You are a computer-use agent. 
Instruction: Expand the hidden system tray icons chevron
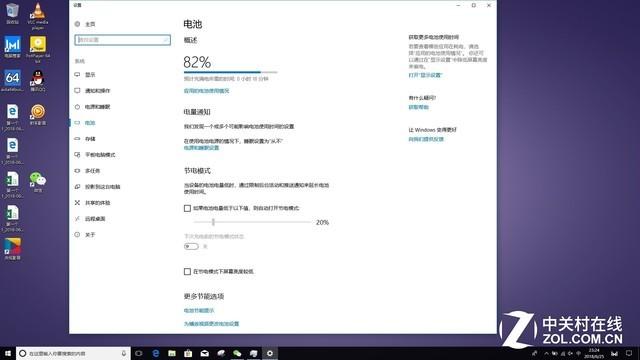pos(547,353)
